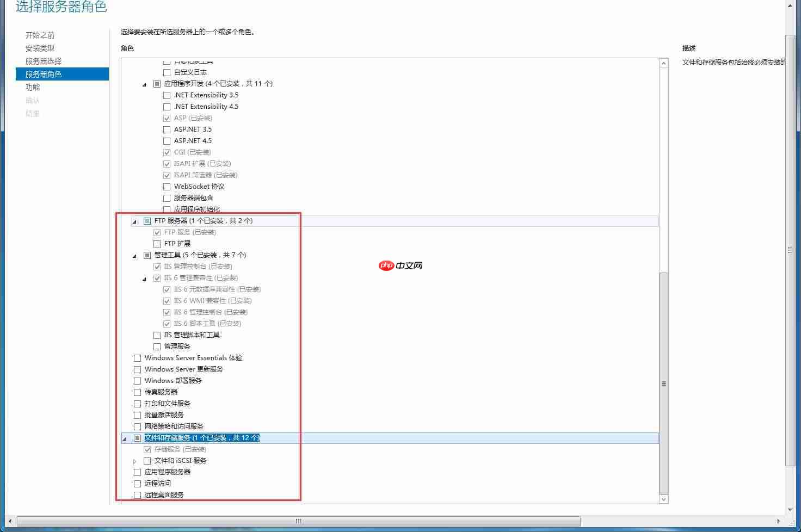Select the 服务器选择 sidebar step
The image size is (801, 532).
point(42,61)
